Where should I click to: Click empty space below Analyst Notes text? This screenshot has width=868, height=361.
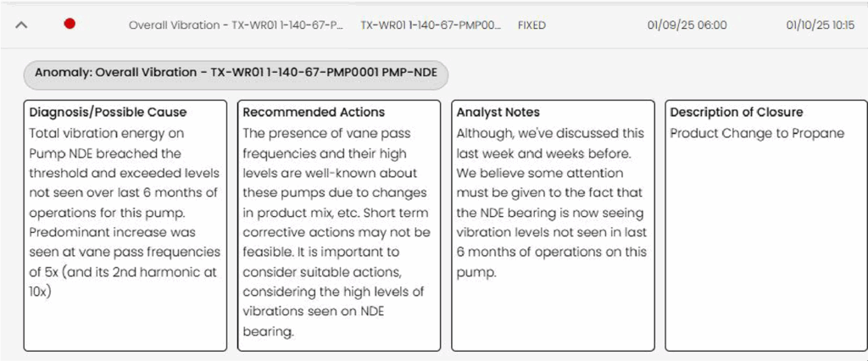[x=553, y=315]
